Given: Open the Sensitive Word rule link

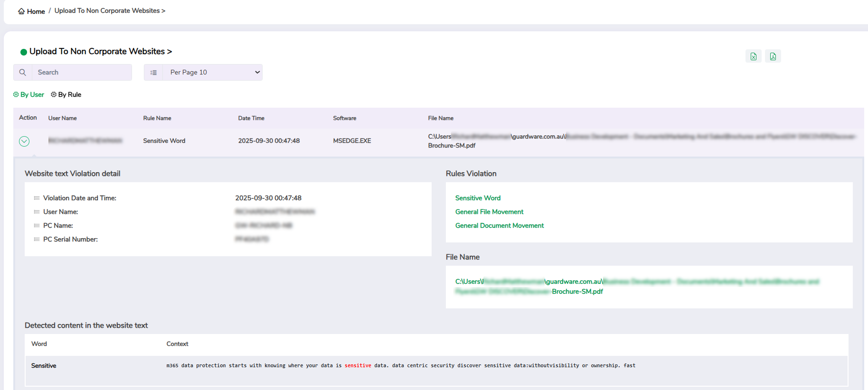Looking at the screenshot, I should [x=478, y=198].
